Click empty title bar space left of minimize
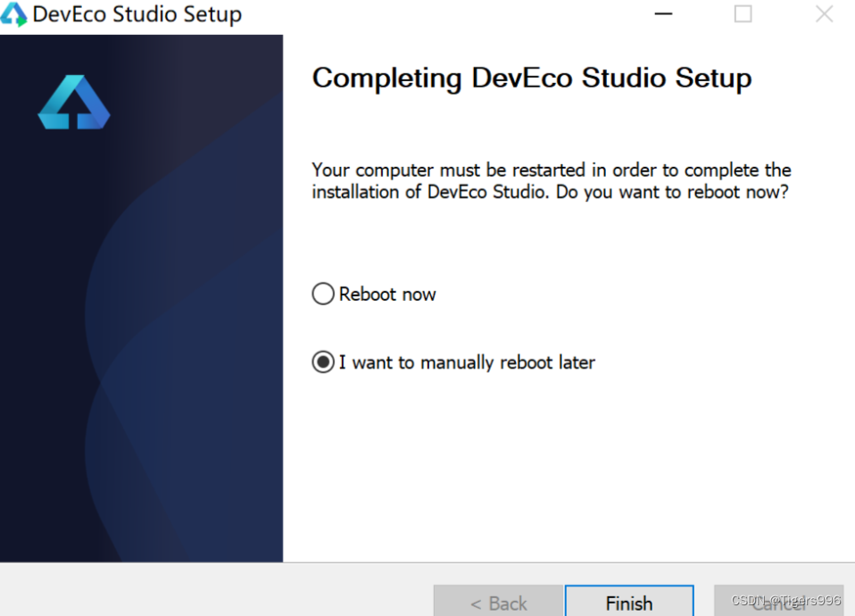 (x=446, y=15)
